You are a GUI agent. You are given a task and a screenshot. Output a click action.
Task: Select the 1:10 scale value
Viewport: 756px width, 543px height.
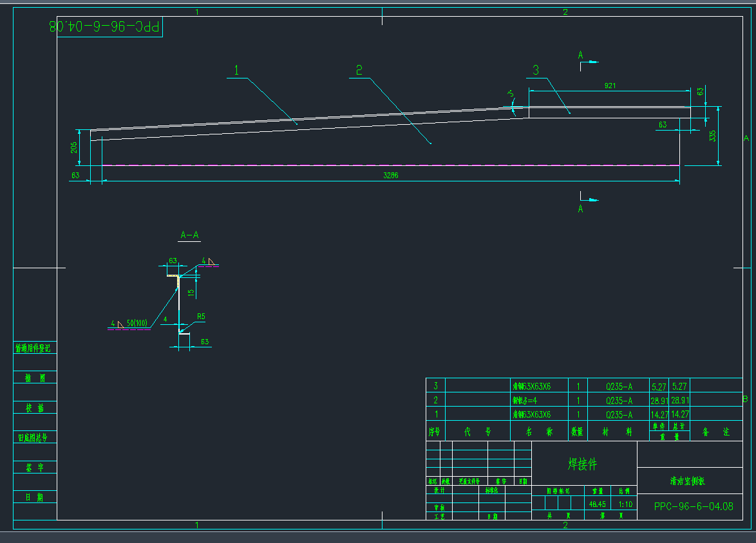pos(625,504)
